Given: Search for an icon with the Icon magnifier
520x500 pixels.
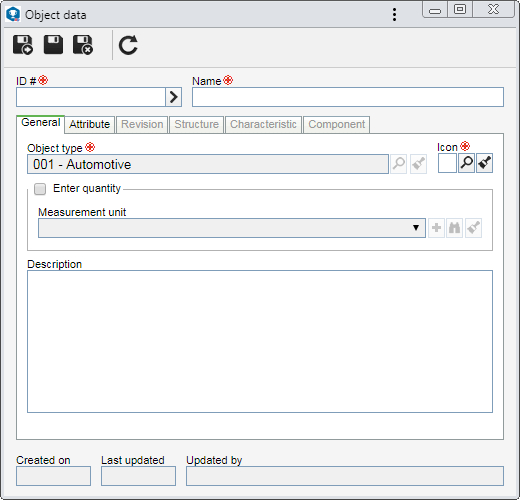Looking at the screenshot, I should click(466, 163).
